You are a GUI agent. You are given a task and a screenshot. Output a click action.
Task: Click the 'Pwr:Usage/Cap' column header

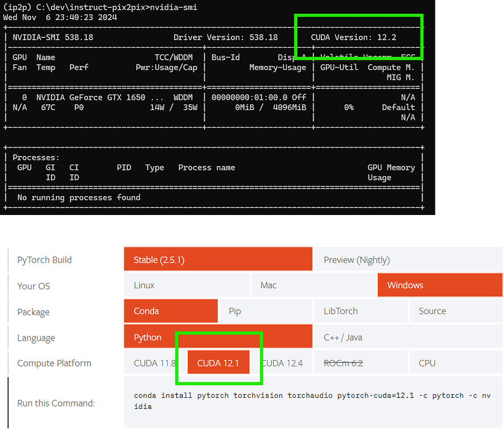pos(167,67)
